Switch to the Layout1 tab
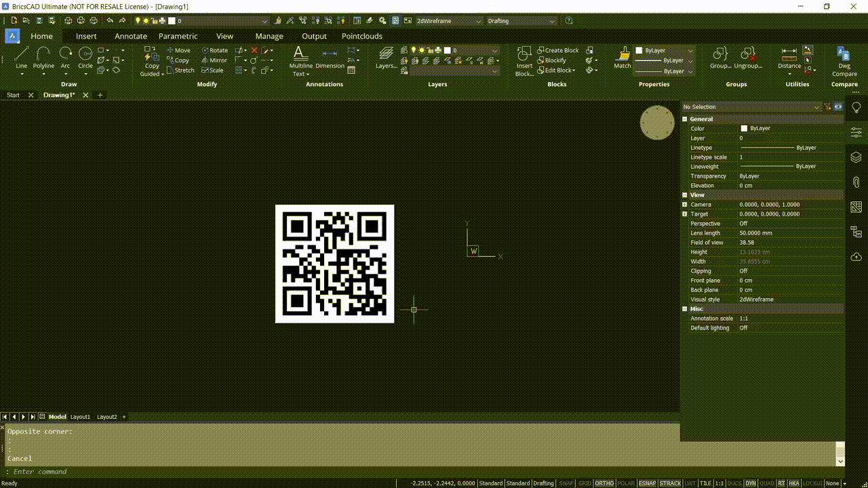 [80, 417]
